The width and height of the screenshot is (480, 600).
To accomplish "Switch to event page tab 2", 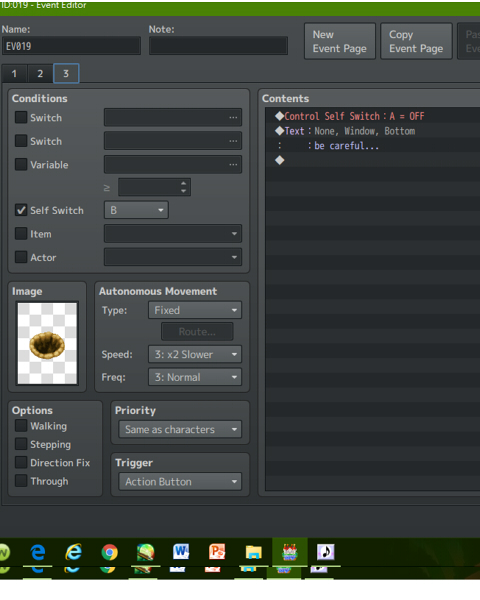I will [x=40, y=73].
